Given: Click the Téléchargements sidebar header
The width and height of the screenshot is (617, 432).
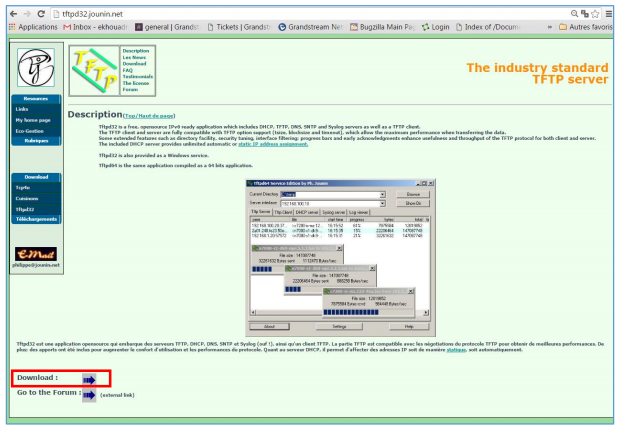Looking at the screenshot, I should 36,219.
